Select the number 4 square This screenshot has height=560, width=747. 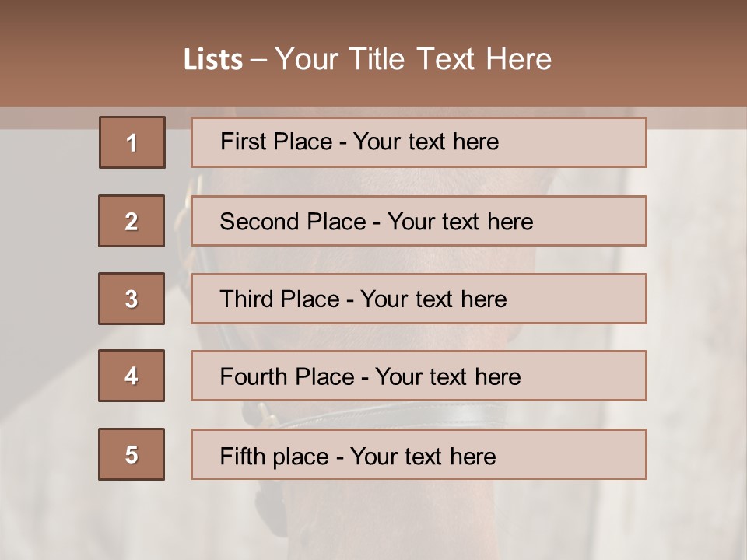coord(132,376)
